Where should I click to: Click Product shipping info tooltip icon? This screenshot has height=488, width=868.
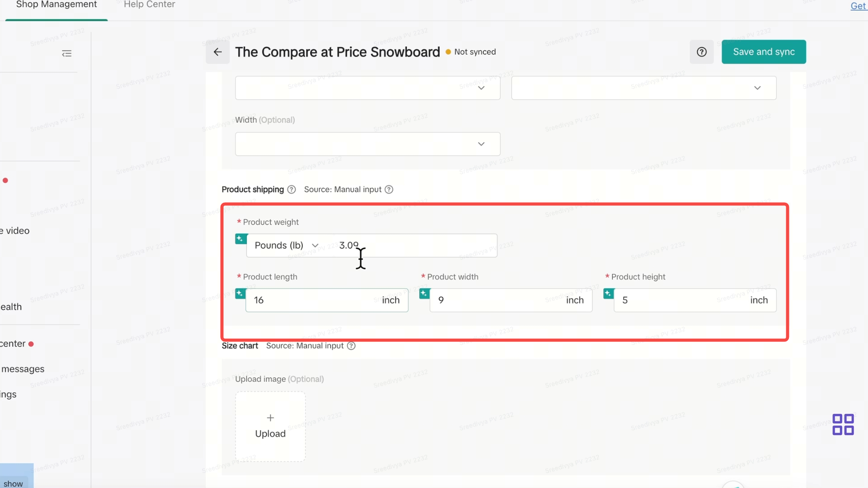292,190
